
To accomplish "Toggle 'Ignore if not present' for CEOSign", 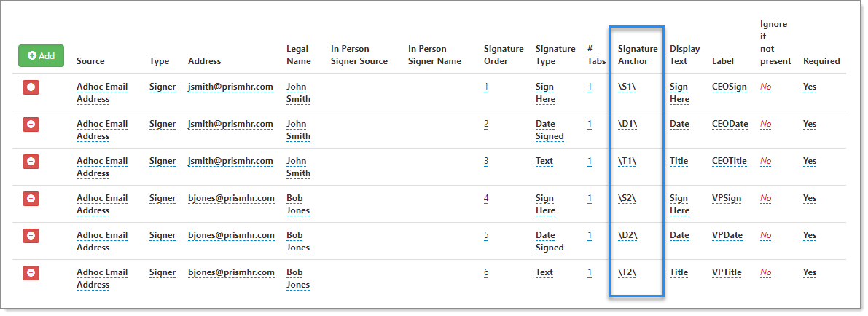I will (765, 87).
